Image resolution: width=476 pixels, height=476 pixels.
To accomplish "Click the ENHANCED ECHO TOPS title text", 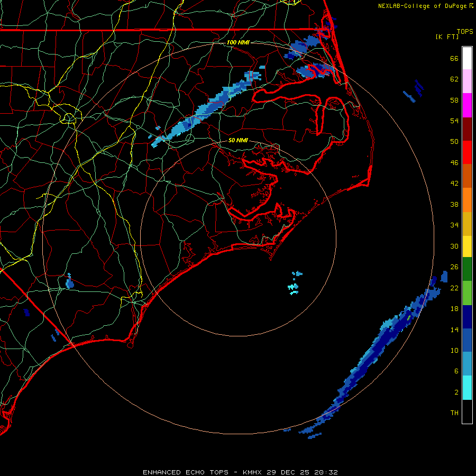I will (x=185, y=472).
